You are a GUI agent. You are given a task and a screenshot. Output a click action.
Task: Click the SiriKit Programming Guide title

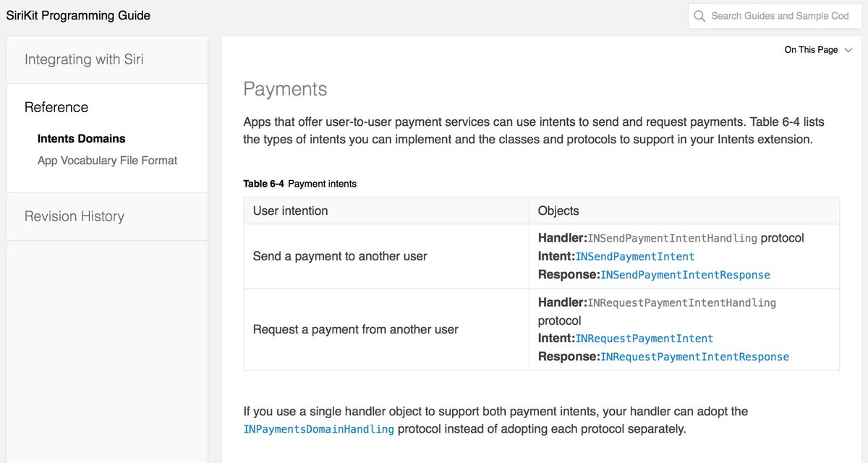(78, 15)
